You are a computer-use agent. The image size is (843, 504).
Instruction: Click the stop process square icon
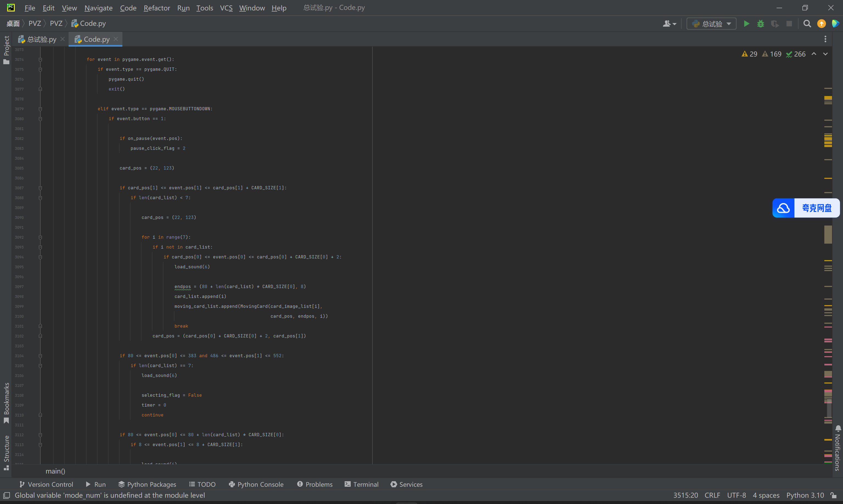[x=789, y=24]
